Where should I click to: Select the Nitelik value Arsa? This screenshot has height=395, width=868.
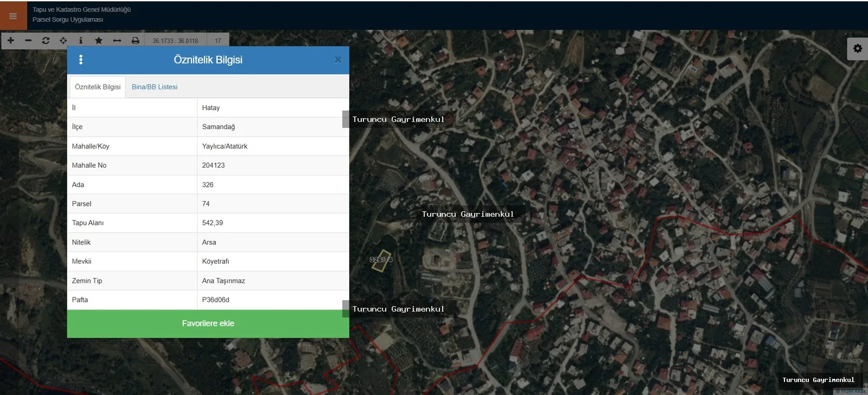(209, 242)
